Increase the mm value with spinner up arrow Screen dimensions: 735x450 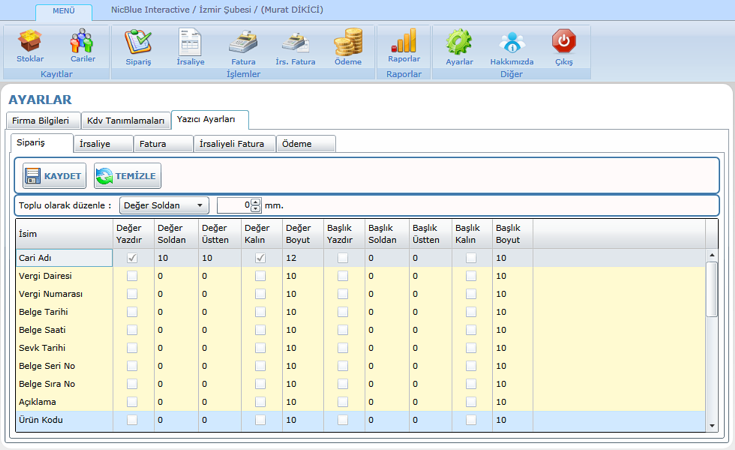(x=256, y=201)
